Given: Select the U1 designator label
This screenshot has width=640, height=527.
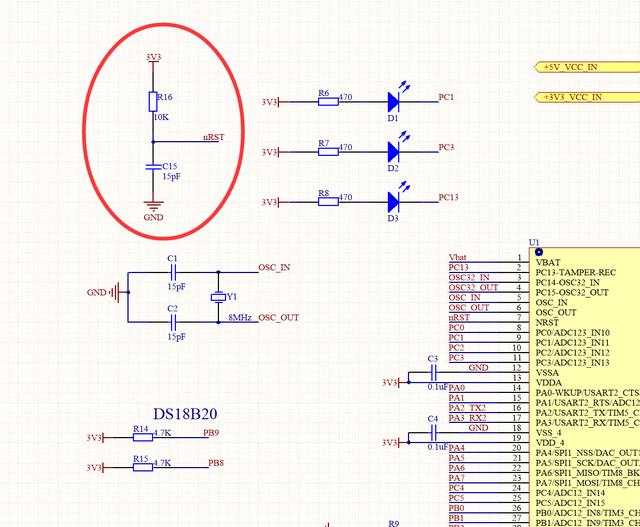Looking at the screenshot, I should (534, 242).
